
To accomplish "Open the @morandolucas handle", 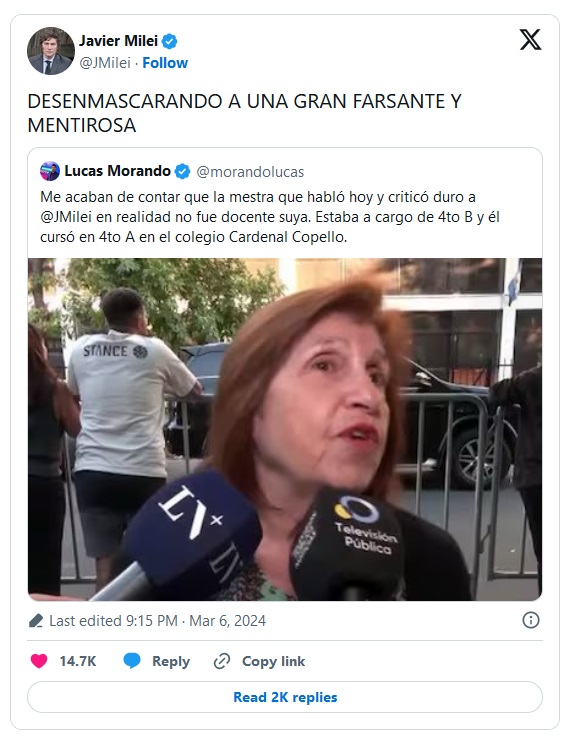I will (250, 172).
